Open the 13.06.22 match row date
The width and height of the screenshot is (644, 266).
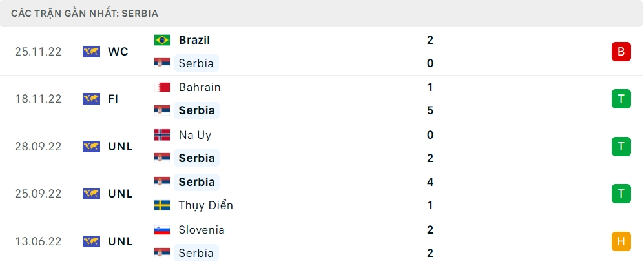[x=38, y=241]
